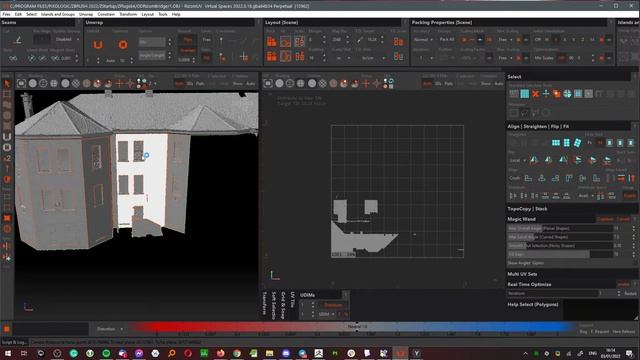Open Chrome from the Windows taskbar

237,353
